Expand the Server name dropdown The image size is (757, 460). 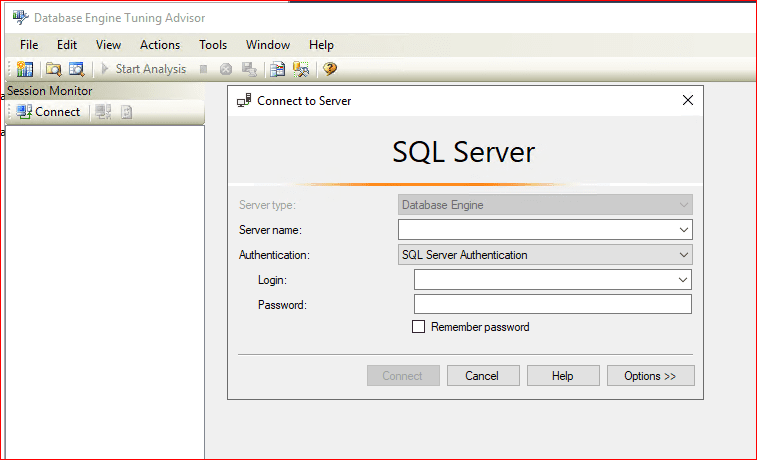[x=684, y=230]
